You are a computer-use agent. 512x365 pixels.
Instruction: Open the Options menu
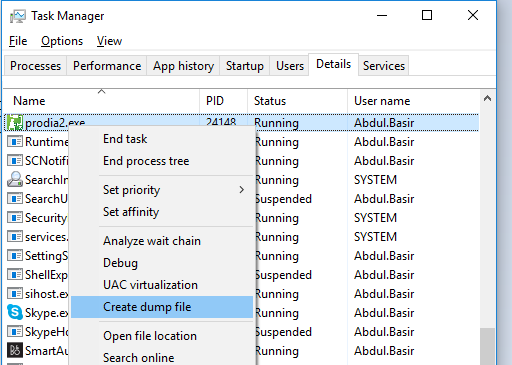point(62,41)
